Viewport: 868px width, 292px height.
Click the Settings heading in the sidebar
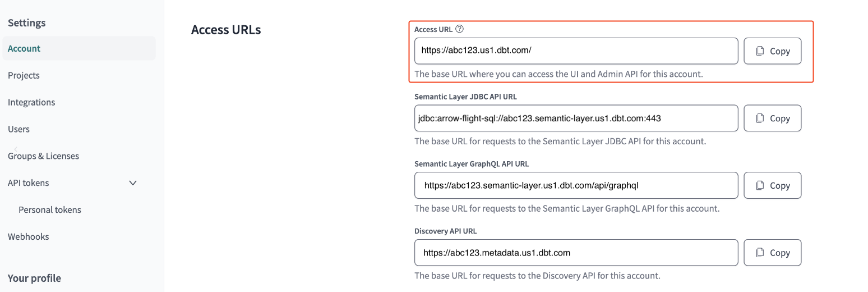[27, 23]
